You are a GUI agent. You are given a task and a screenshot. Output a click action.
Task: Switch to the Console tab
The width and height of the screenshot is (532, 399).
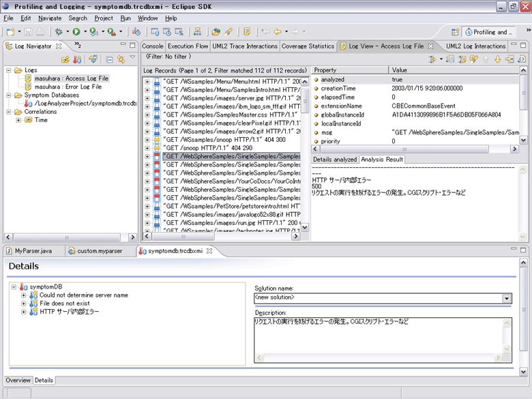152,46
